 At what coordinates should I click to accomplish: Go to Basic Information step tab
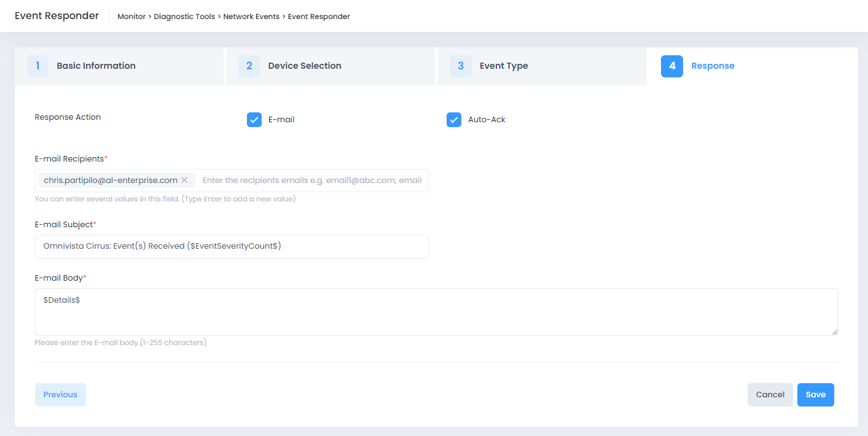point(96,66)
